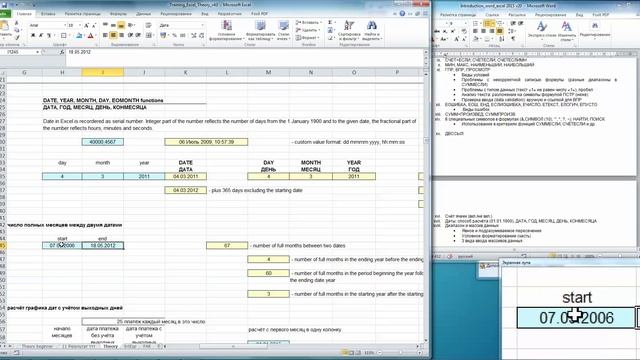Image resolution: width=640 pixels, height=360 pixels.
Task: Click the AutoSum sigma icon
Action: 330,22
